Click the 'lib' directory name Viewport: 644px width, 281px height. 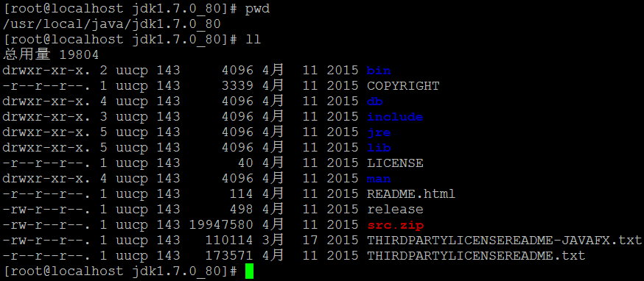coord(379,148)
